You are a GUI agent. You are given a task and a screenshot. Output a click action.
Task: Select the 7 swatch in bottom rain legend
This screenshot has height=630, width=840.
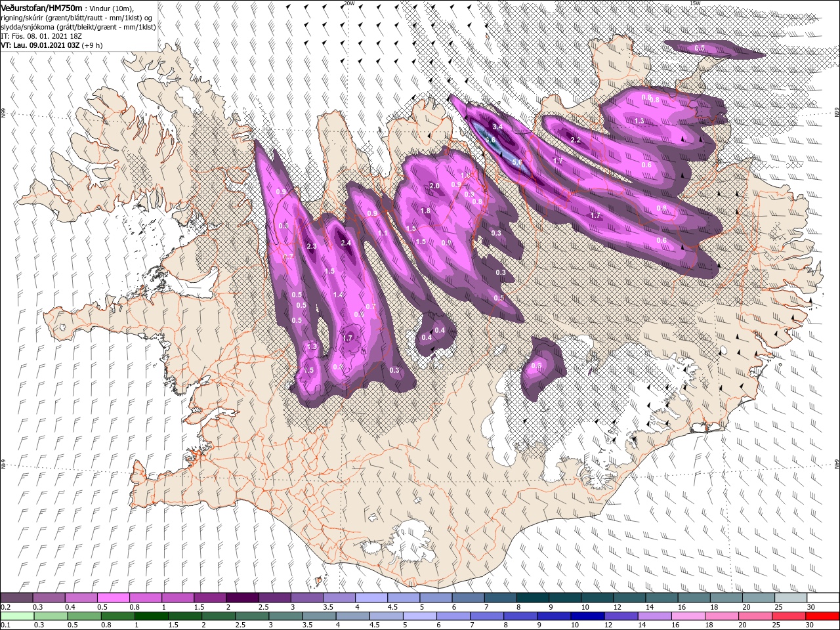pos(486,616)
